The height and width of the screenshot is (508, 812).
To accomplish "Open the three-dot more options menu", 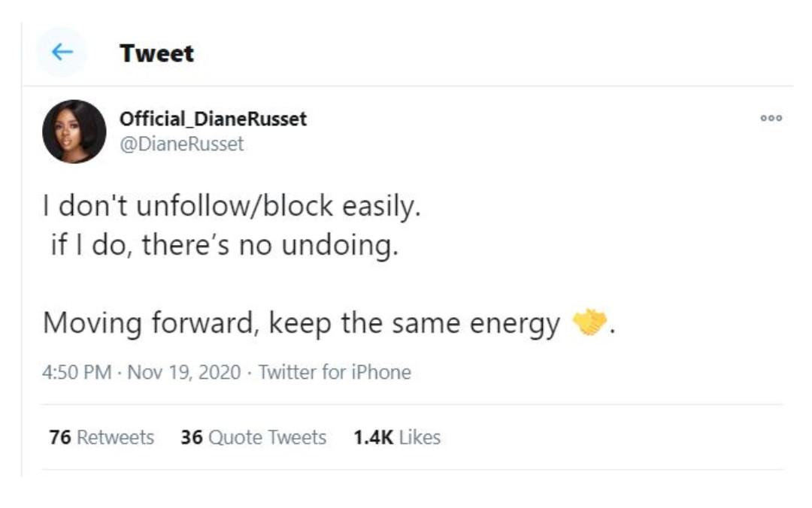I will coord(771,118).
